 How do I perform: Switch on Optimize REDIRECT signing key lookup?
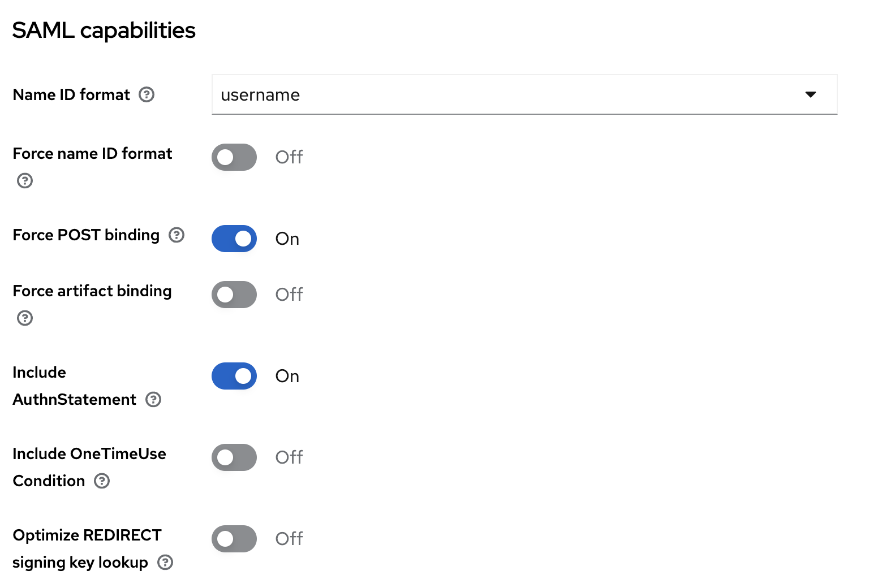pyautogui.click(x=234, y=539)
